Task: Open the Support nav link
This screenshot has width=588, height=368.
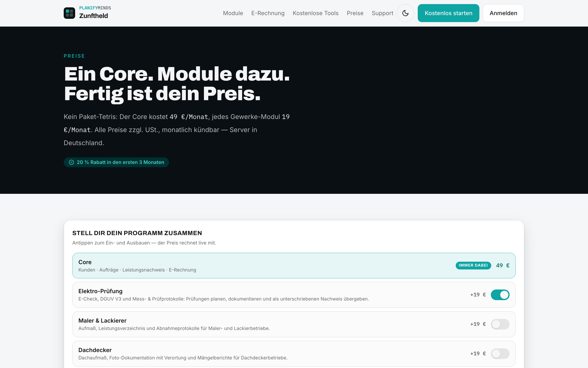Action: tap(382, 13)
